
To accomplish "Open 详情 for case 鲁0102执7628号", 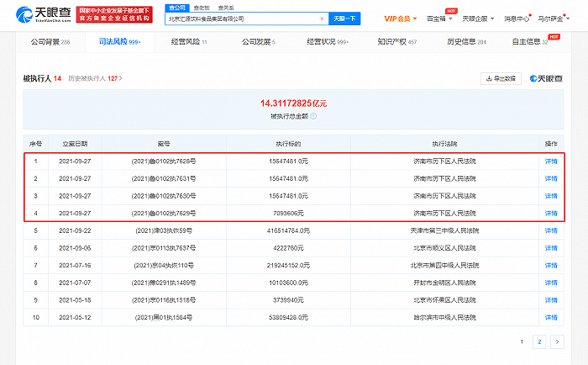I will (551, 161).
